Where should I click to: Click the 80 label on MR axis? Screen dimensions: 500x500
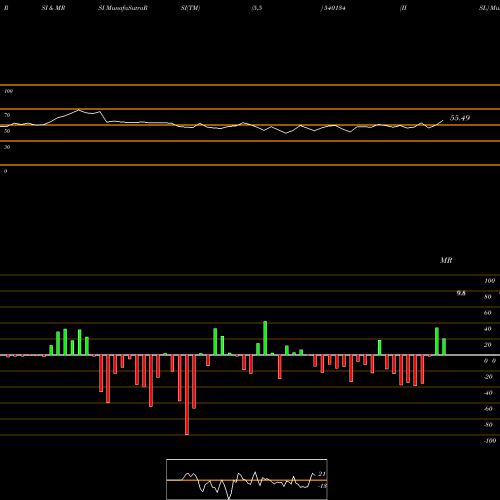(x=488, y=297)
